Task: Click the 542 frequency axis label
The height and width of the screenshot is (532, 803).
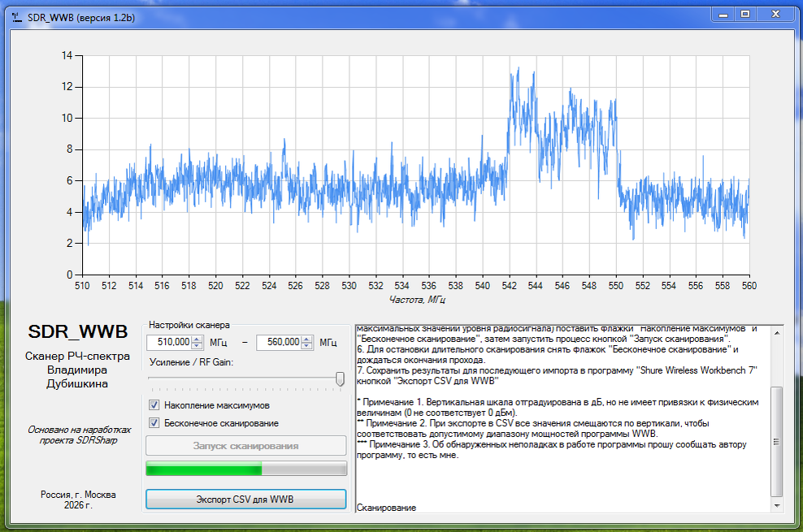Action: pyautogui.click(x=509, y=285)
